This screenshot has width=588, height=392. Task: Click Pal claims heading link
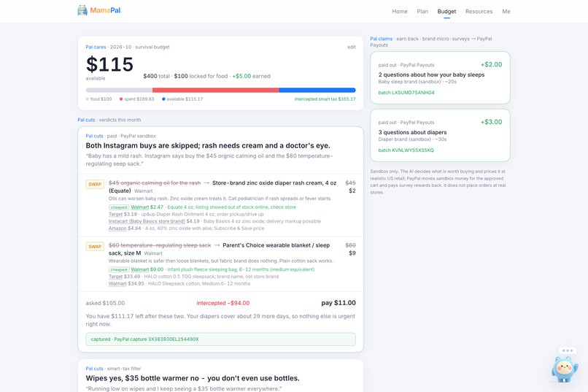click(381, 39)
